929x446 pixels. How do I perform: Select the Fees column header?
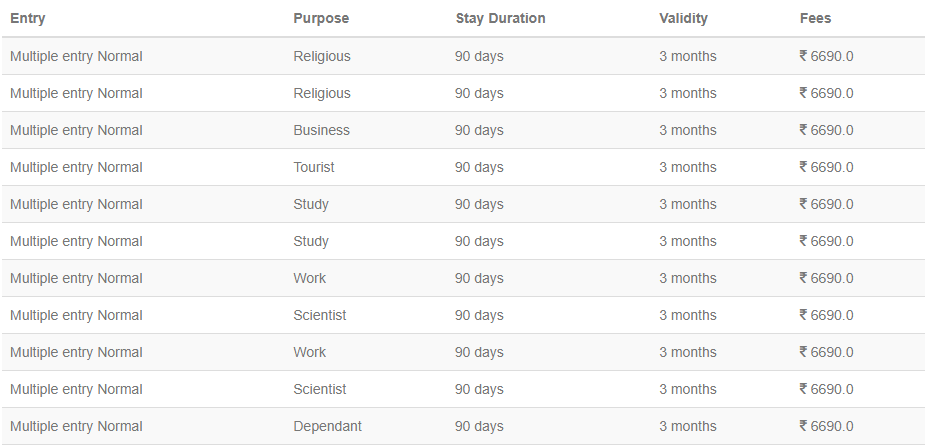point(815,18)
